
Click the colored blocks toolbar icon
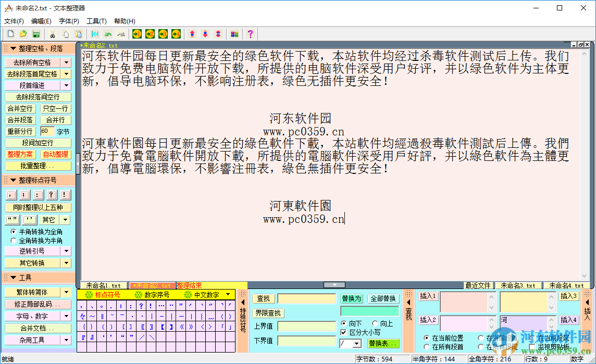point(235,33)
